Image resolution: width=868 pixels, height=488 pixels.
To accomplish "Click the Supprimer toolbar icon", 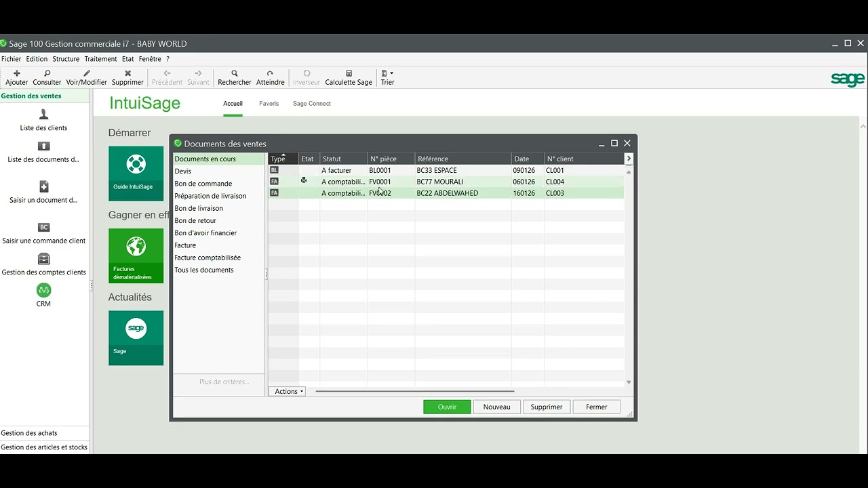I will click(127, 73).
